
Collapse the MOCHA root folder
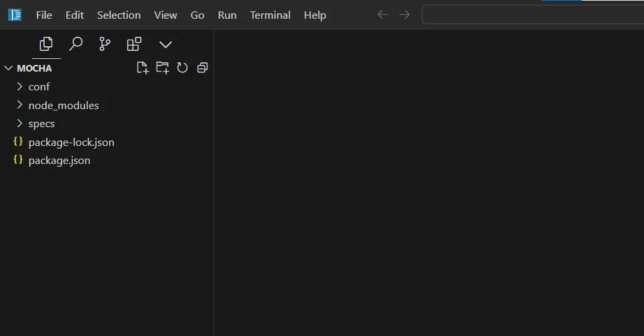[x=8, y=68]
